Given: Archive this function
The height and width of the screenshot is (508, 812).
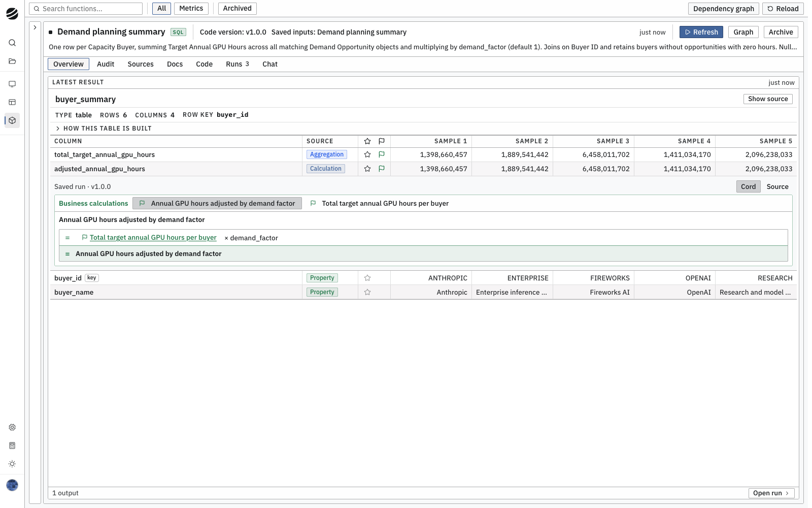Looking at the screenshot, I should [x=781, y=32].
